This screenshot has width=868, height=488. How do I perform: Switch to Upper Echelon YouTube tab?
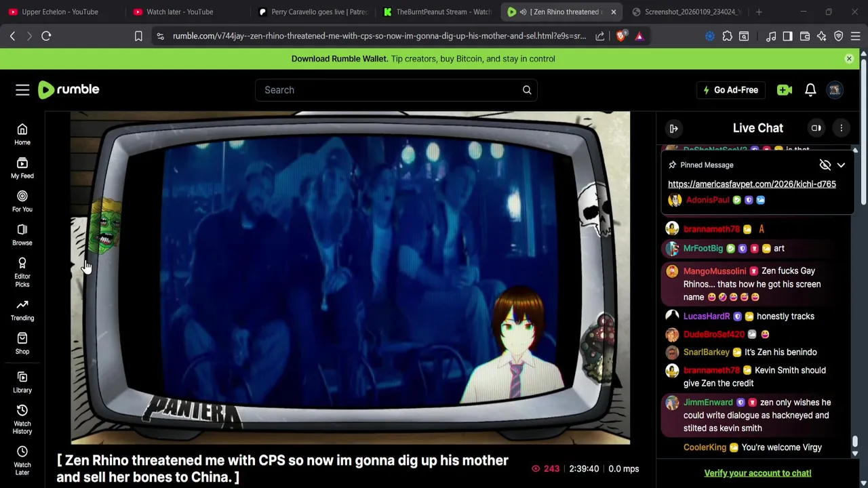pyautogui.click(x=60, y=12)
